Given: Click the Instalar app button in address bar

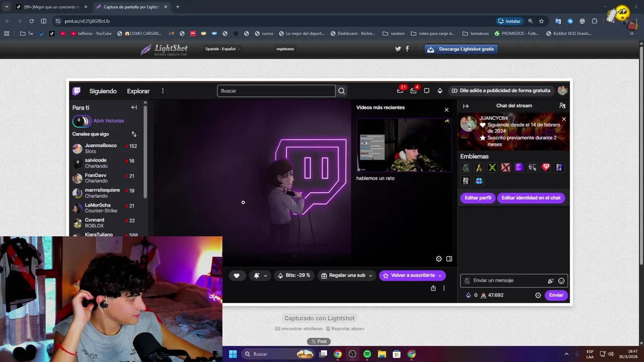Looking at the screenshot, I should point(509,21).
